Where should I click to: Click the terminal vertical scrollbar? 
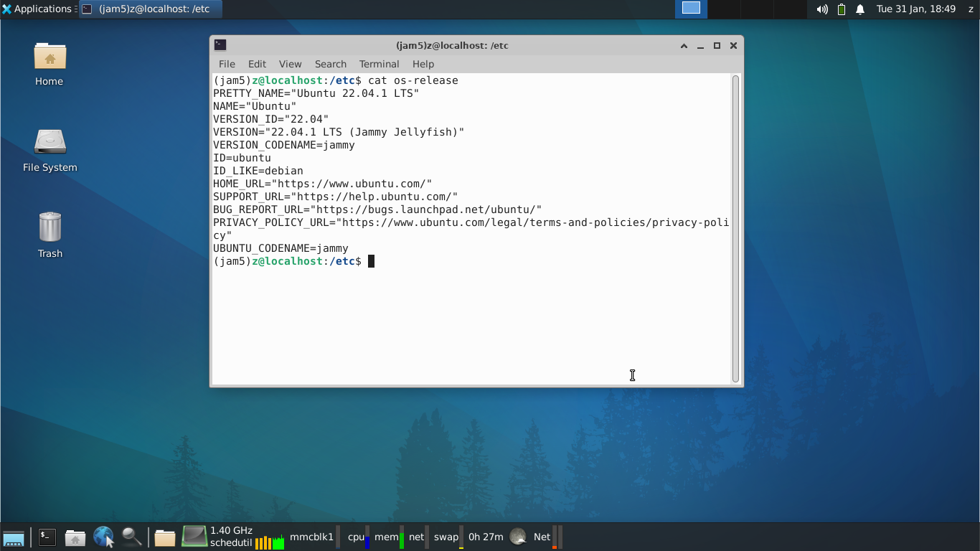(735, 228)
